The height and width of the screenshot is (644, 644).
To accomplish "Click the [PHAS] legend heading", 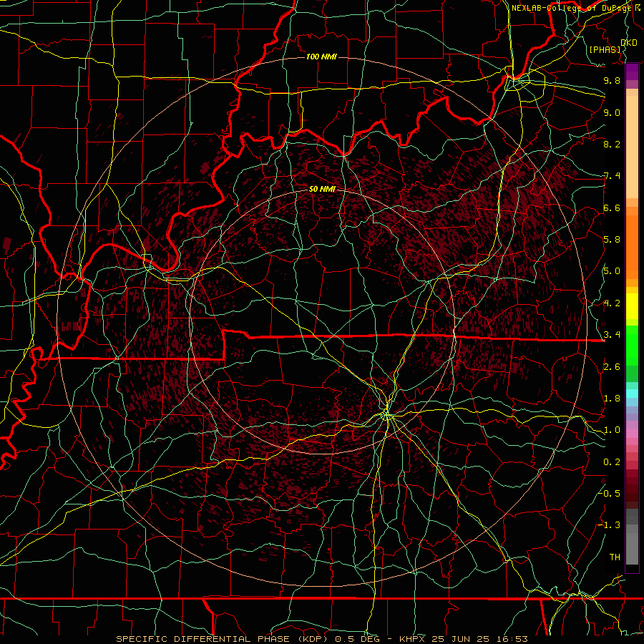I will pyautogui.click(x=605, y=49).
